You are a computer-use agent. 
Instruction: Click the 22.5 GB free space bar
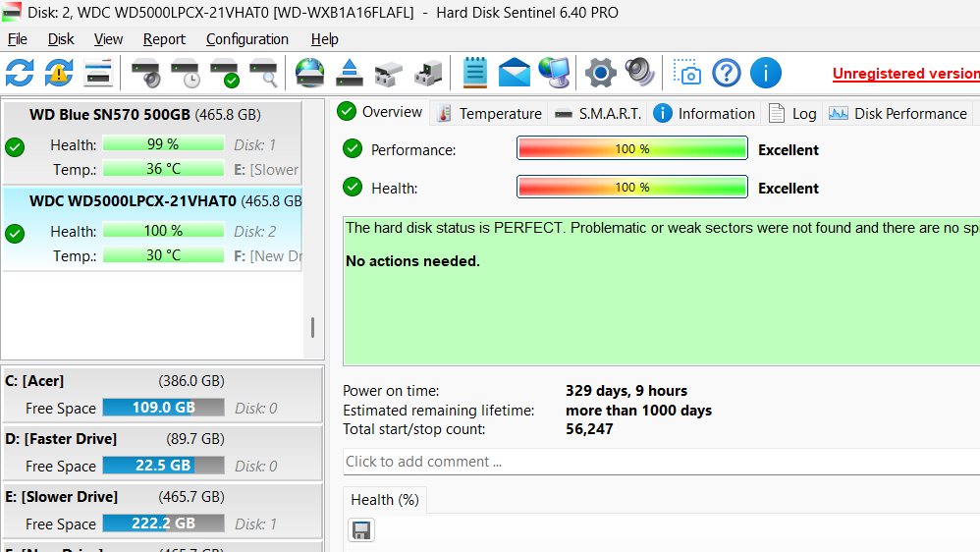[x=163, y=466]
